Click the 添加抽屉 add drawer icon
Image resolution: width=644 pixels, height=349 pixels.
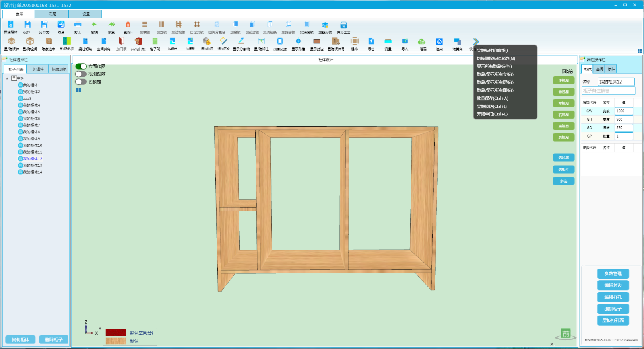tap(206, 41)
